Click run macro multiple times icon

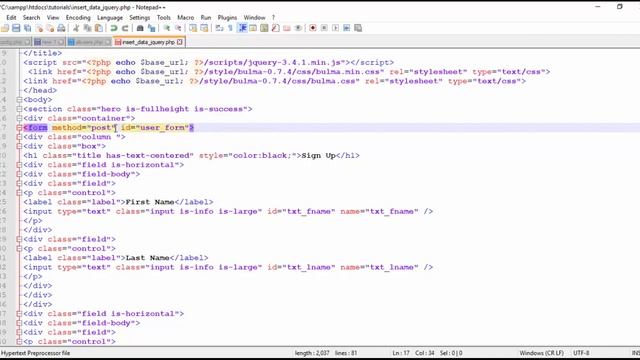(x=347, y=28)
